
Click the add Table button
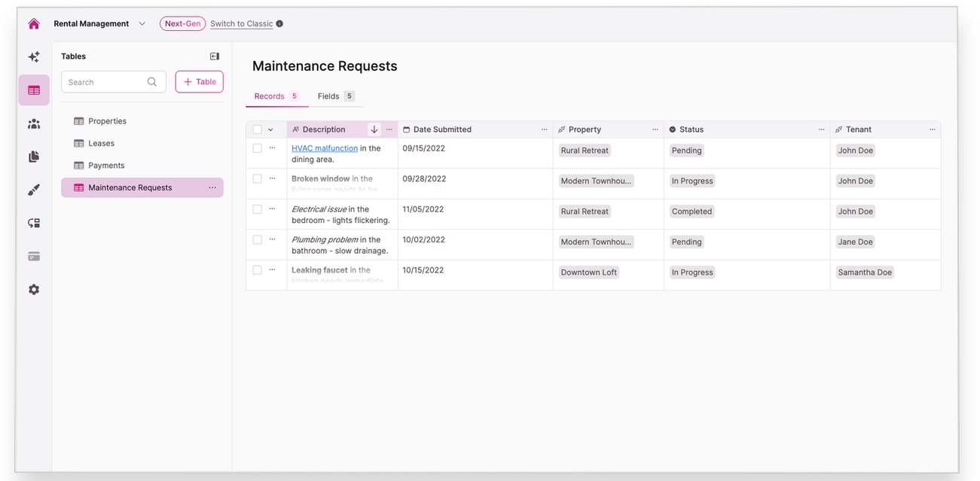[200, 82]
